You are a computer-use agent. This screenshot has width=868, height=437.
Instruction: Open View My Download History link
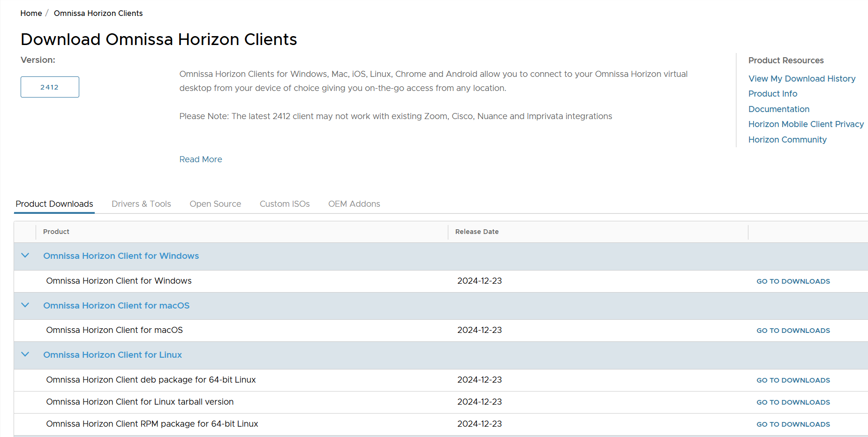(x=802, y=79)
